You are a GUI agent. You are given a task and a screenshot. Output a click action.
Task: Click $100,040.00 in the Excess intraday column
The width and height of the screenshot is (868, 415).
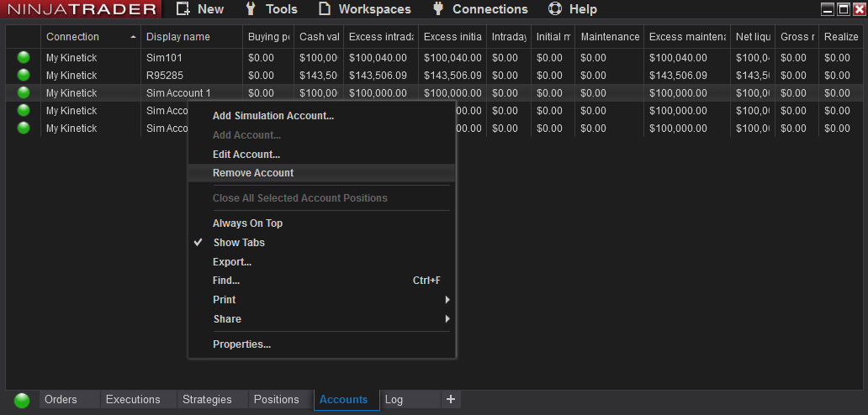tap(378, 57)
